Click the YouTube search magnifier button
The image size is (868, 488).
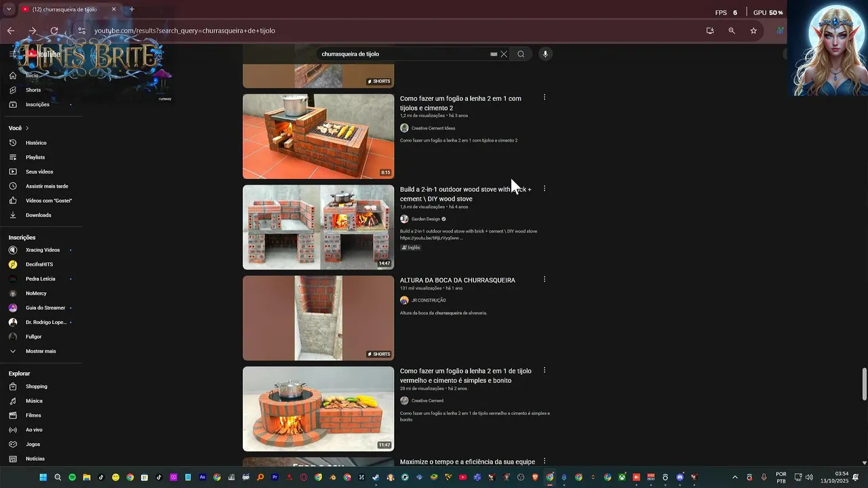[521, 54]
